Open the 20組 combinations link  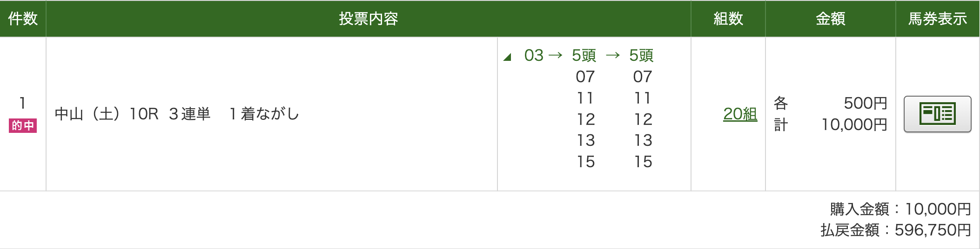(x=740, y=114)
